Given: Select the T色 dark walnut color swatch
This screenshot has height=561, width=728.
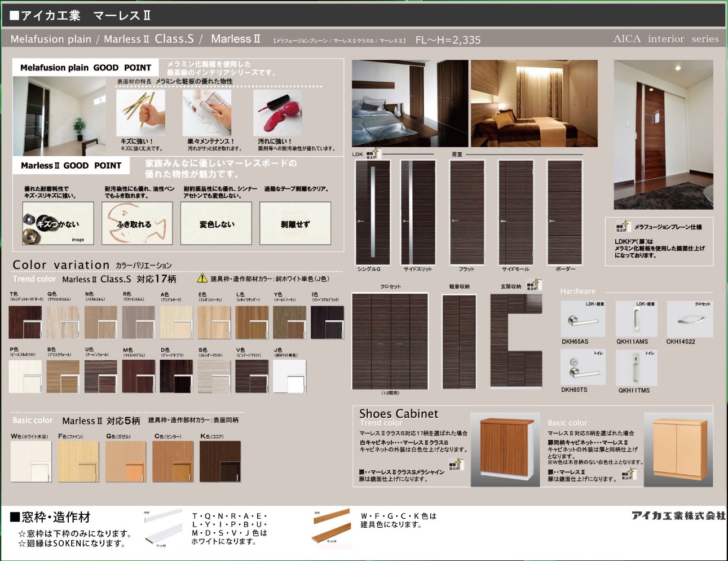Looking at the screenshot, I should coord(25,322).
